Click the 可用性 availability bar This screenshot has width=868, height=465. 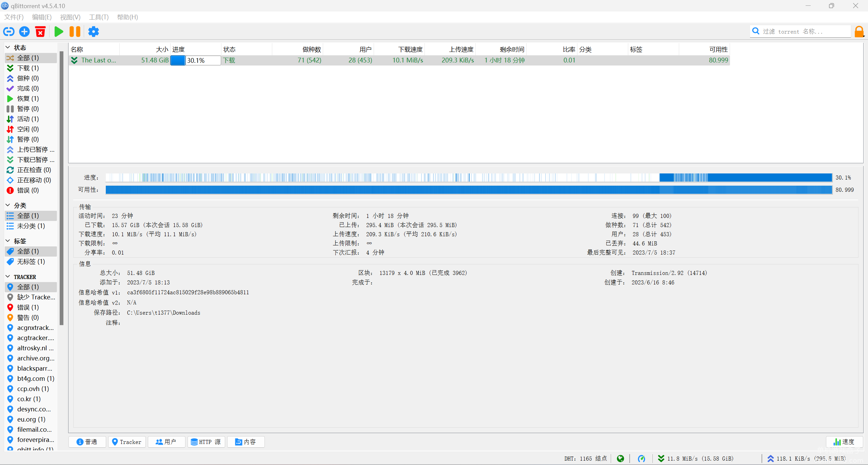(x=469, y=190)
